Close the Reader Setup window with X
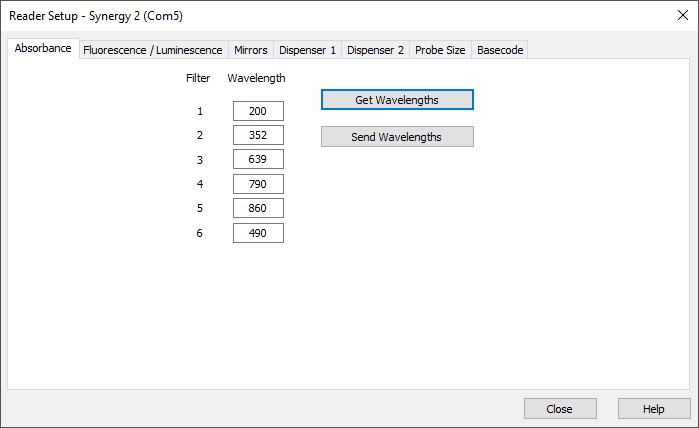 coord(675,15)
